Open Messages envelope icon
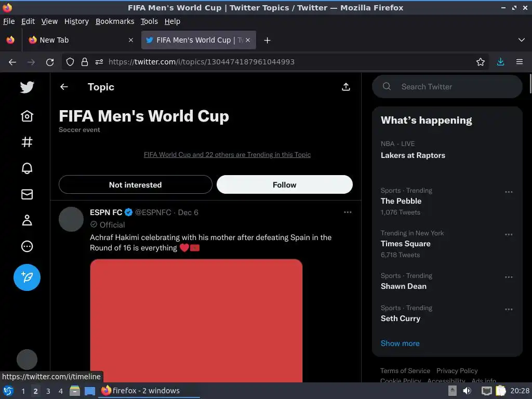The width and height of the screenshot is (532, 399). [x=27, y=194]
